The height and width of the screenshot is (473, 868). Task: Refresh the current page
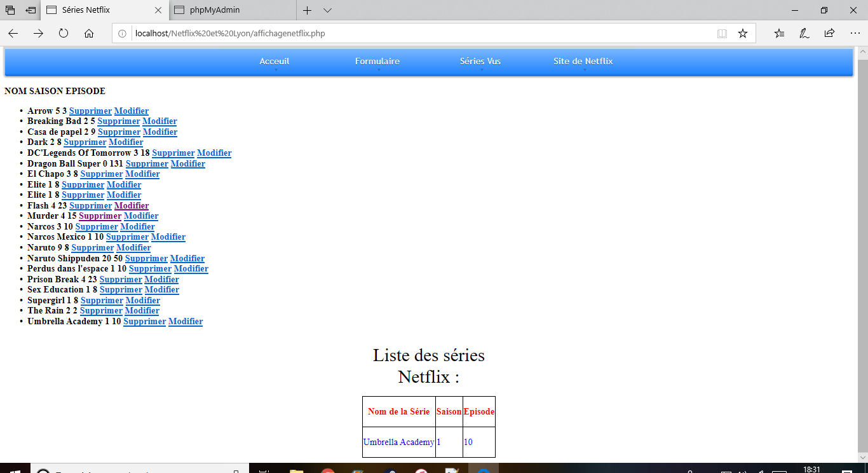point(64,33)
